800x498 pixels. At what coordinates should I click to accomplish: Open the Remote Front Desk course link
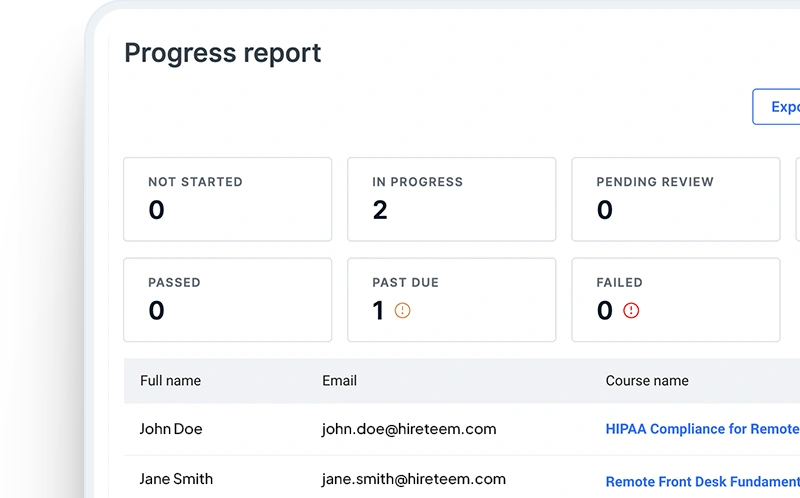702,481
